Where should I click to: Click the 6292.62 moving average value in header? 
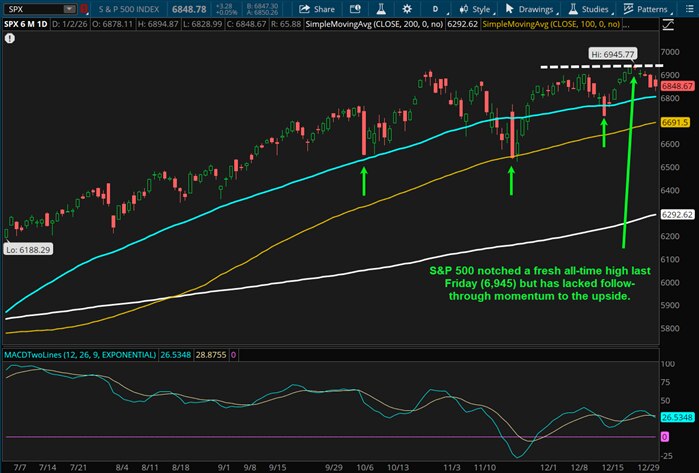pyautogui.click(x=462, y=24)
